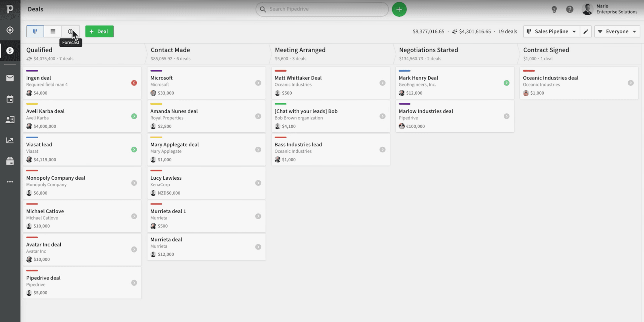
Task: Click the green activity icon on Mark Henry Deal
Action: coord(507,83)
